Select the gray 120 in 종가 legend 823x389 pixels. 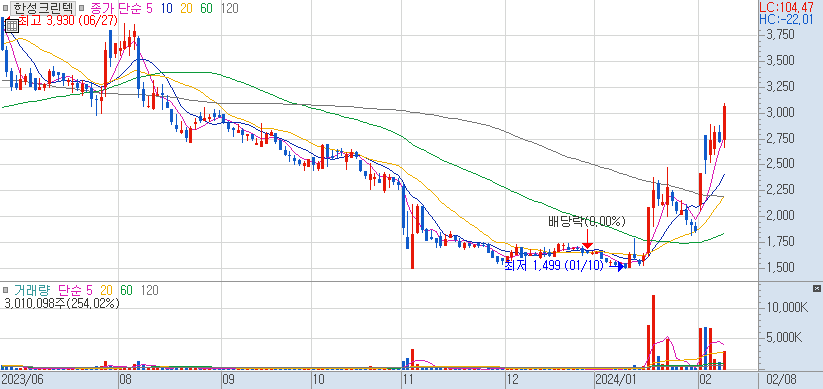[x=229, y=8]
